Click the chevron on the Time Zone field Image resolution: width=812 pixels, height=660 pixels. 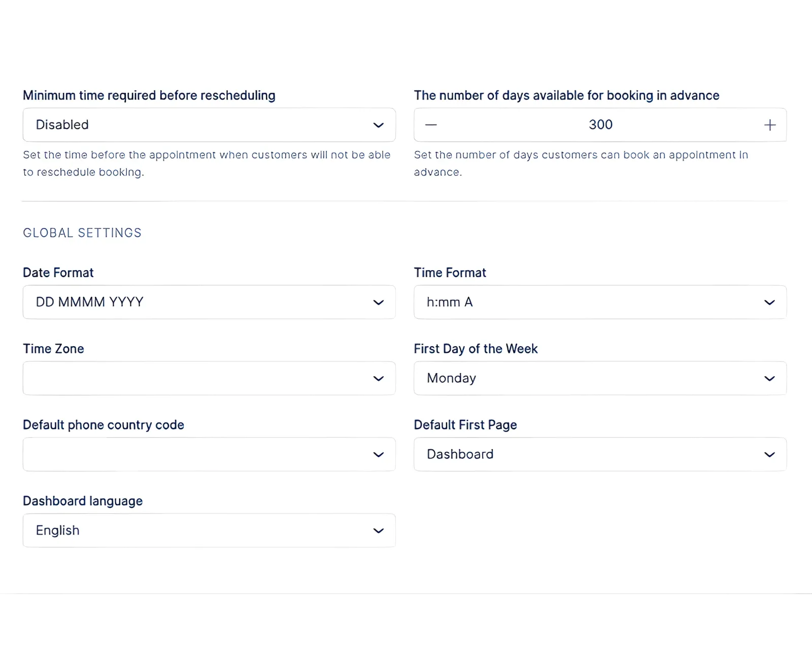(x=379, y=378)
